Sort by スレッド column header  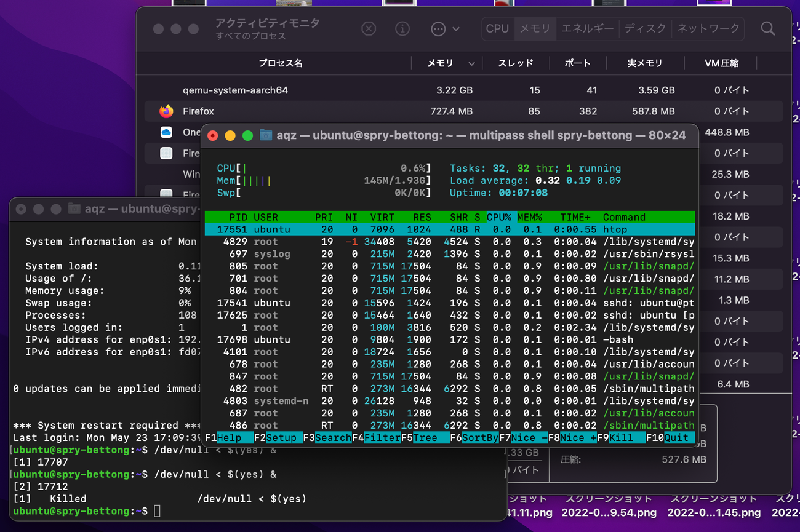[x=515, y=63]
